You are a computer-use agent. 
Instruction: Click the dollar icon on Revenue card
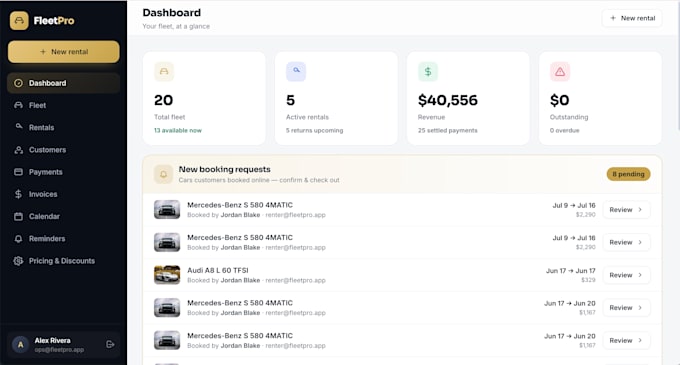point(428,72)
